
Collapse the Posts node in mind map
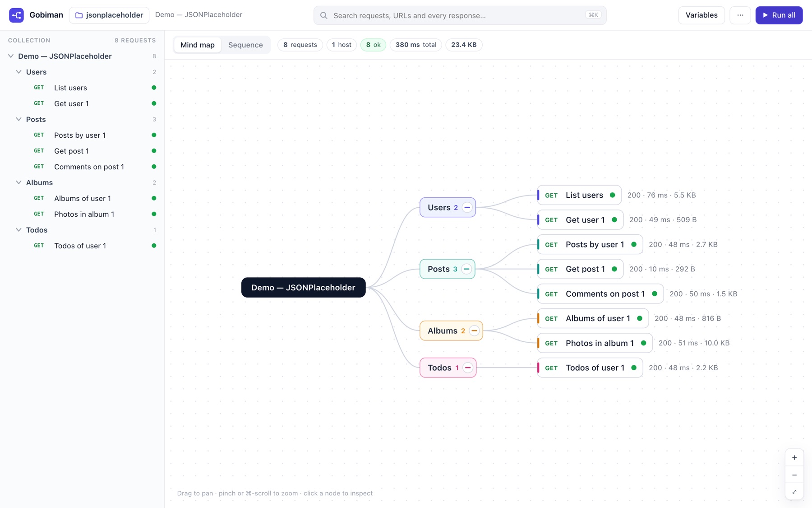tap(466, 269)
